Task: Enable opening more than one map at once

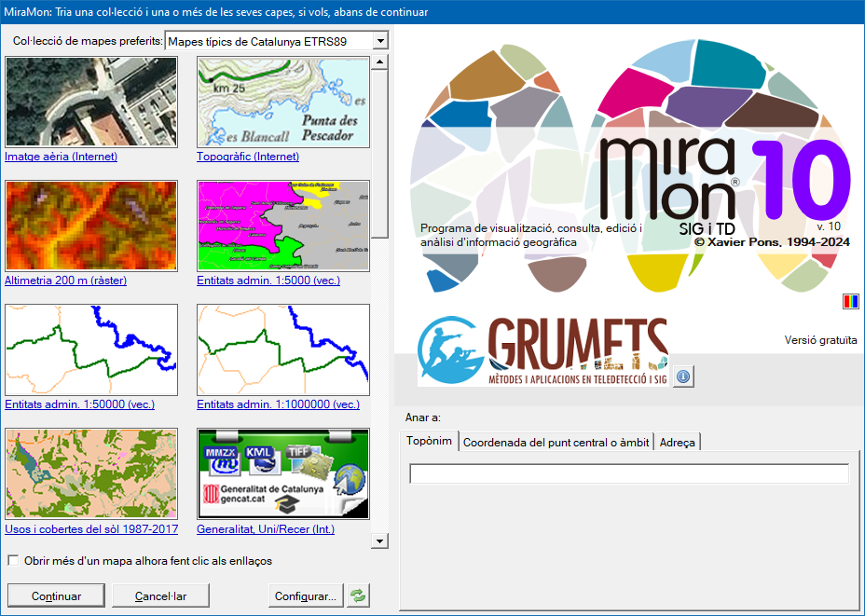Action: (x=13, y=561)
